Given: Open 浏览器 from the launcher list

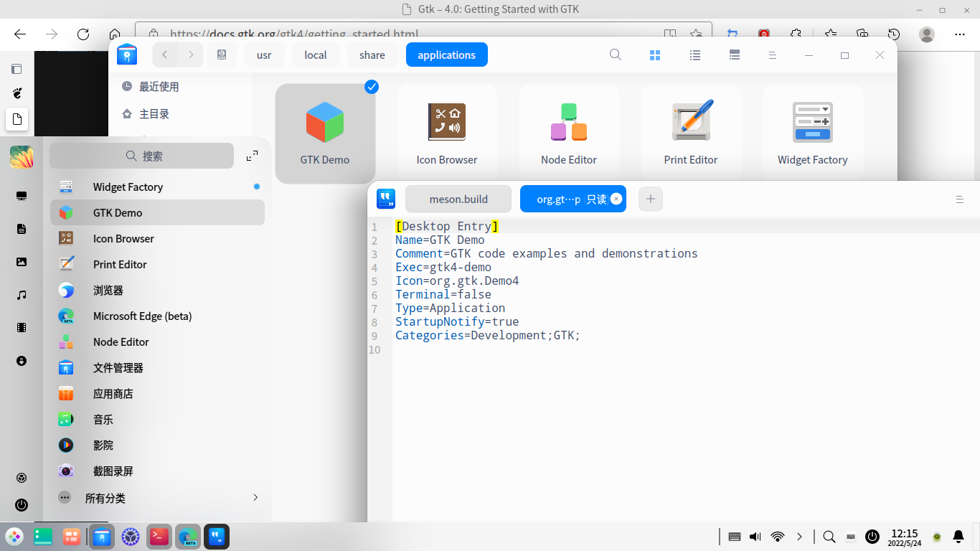Looking at the screenshot, I should [157, 290].
